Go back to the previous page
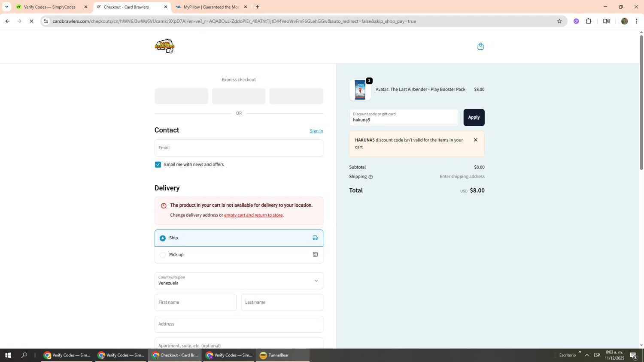The height and width of the screenshot is (362, 644). point(7,21)
